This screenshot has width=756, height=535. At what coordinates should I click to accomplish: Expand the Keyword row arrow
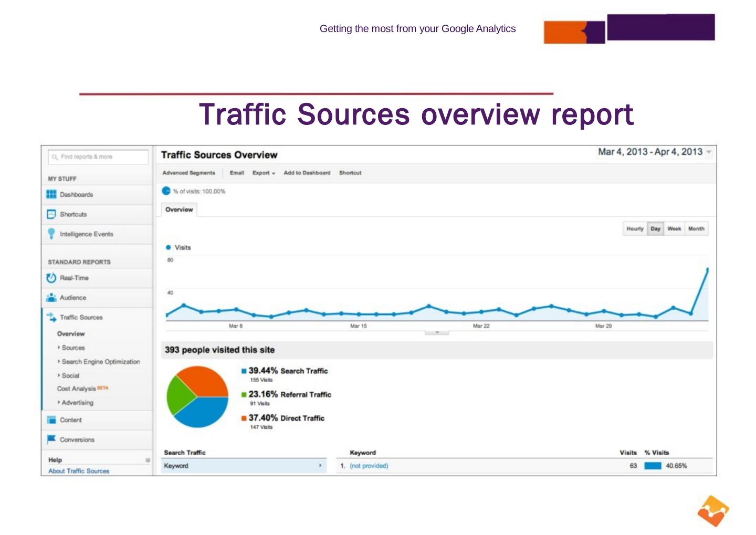(x=320, y=466)
